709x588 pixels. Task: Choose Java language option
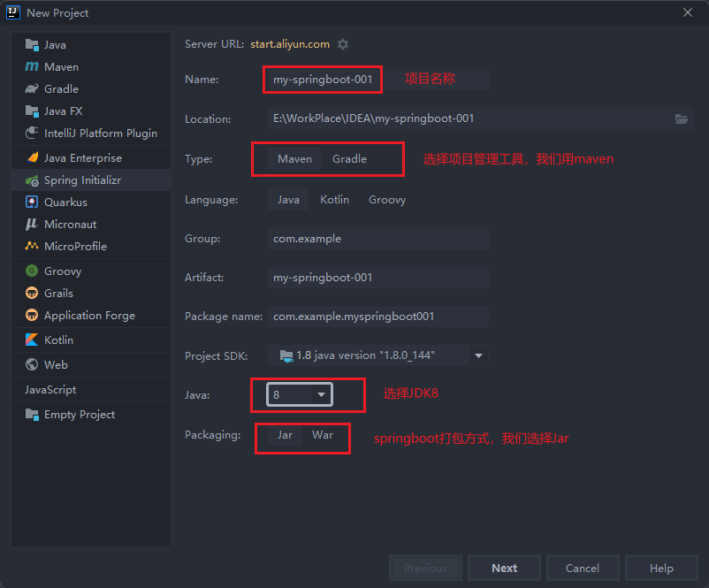[288, 200]
